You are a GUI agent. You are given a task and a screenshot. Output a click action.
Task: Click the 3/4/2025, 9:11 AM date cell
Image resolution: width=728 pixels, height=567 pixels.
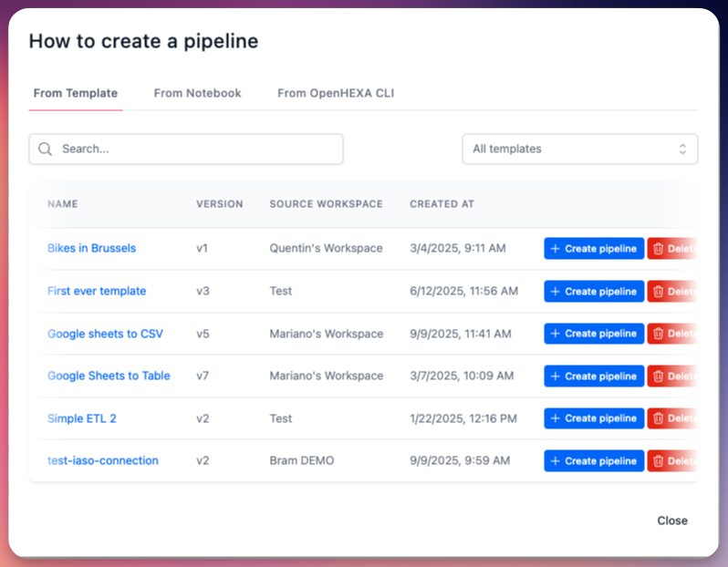pos(458,248)
